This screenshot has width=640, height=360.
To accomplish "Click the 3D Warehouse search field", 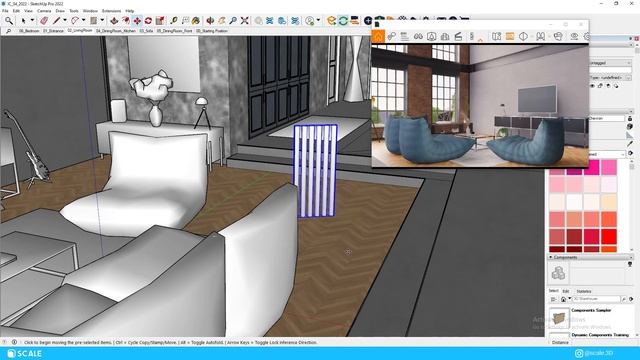I will pyautogui.click(x=596, y=299).
